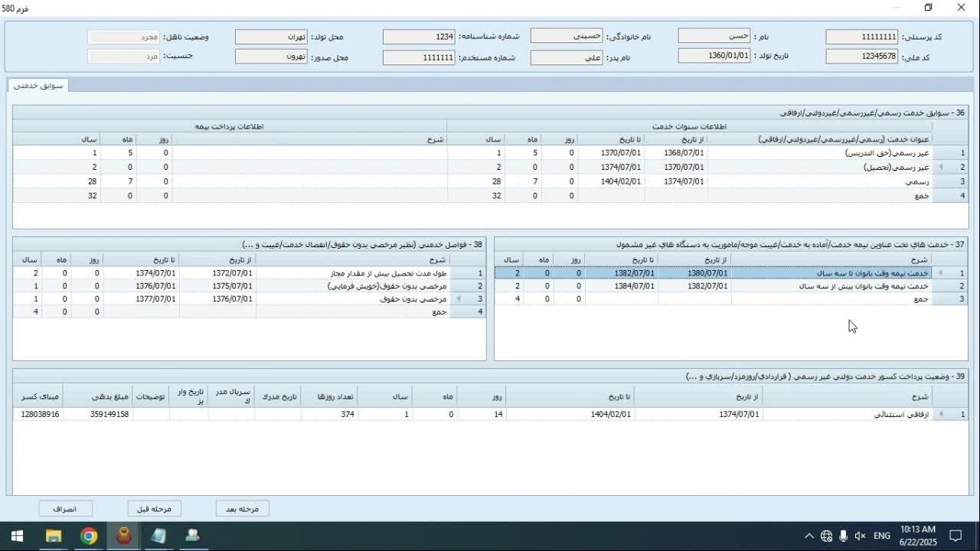The width and height of the screenshot is (980, 551).
Task: Open the Windows Start menu
Action: coord(17,536)
